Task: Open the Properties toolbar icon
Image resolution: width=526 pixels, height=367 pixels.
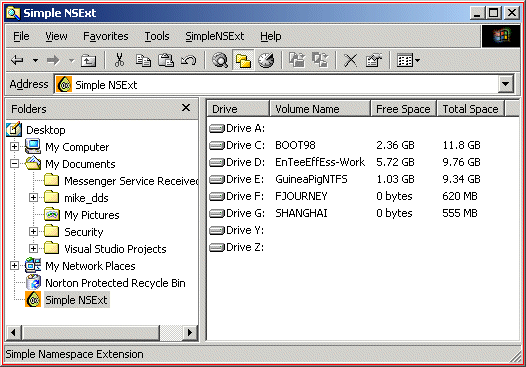Action: 373,61
